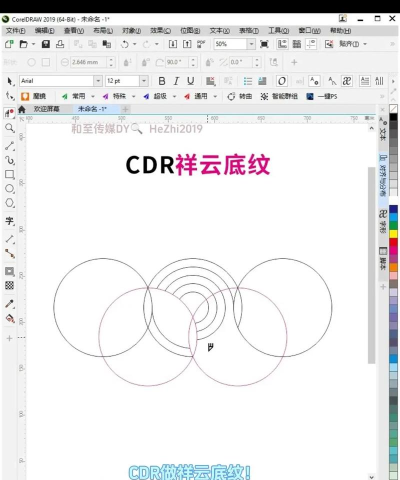Click the 贴齐 snap button
This screenshot has height=480, width=400.
coord(349,44)
